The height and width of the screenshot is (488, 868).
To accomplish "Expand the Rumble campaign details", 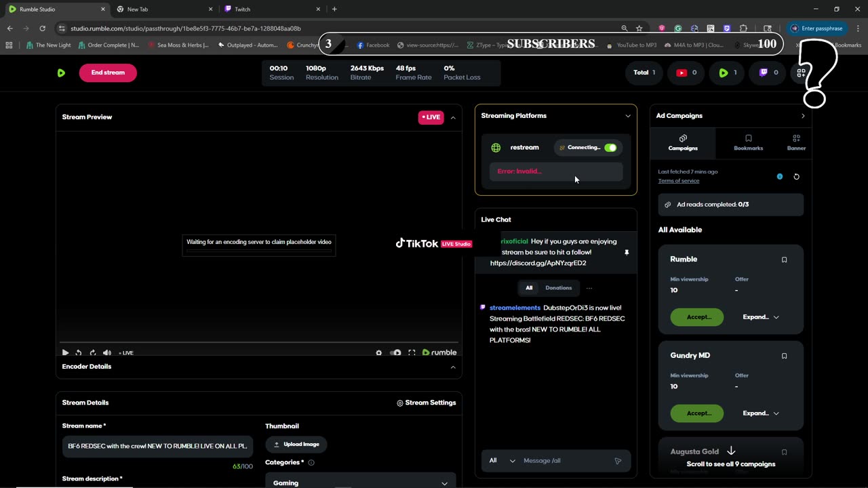I will [x=761, y=317].
